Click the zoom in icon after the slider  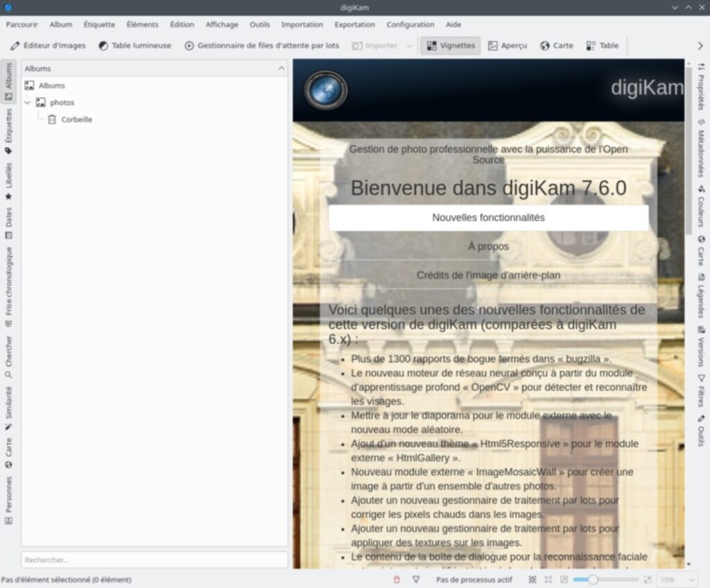648,580
